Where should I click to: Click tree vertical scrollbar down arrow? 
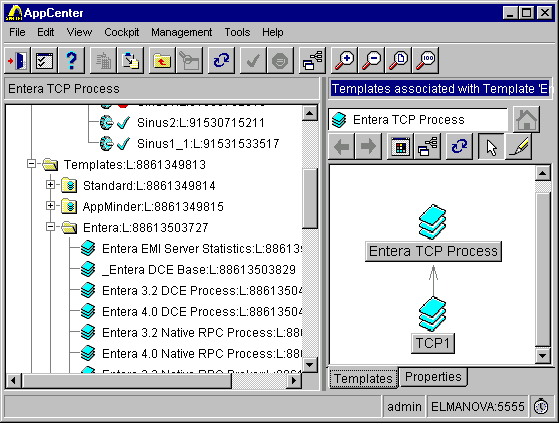point(309,365)
